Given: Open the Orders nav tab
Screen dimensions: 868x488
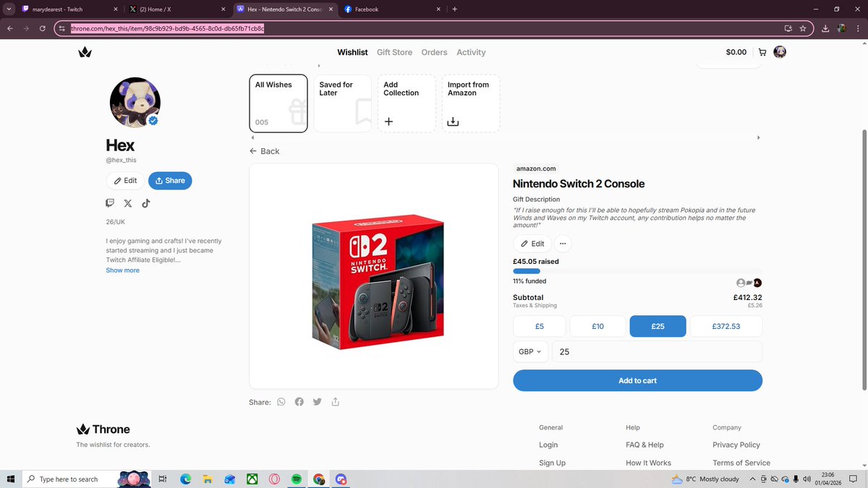Looking at the screenshot, I should pyautogui.click(x=434, y=52).
